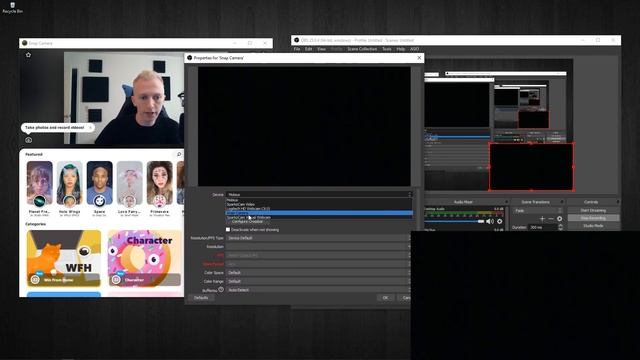Click Start Streaming in OBS Controls
Screen dimensions: 640x360
[593, 211]
